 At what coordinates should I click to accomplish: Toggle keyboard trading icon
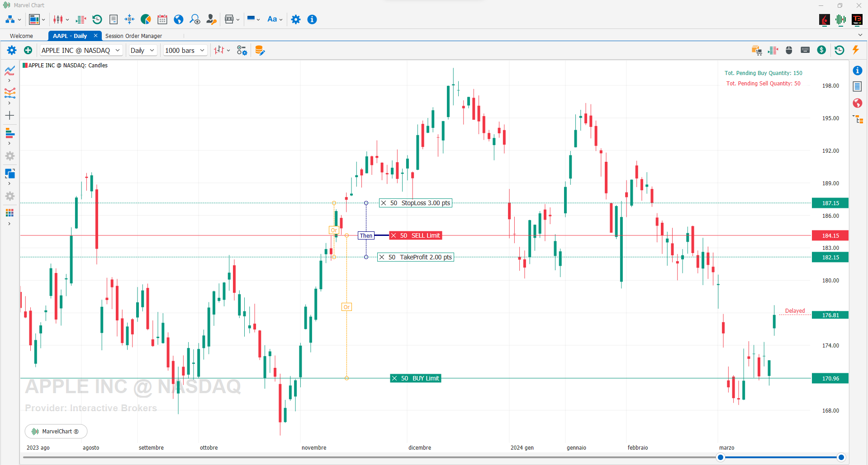pos(805,50)
